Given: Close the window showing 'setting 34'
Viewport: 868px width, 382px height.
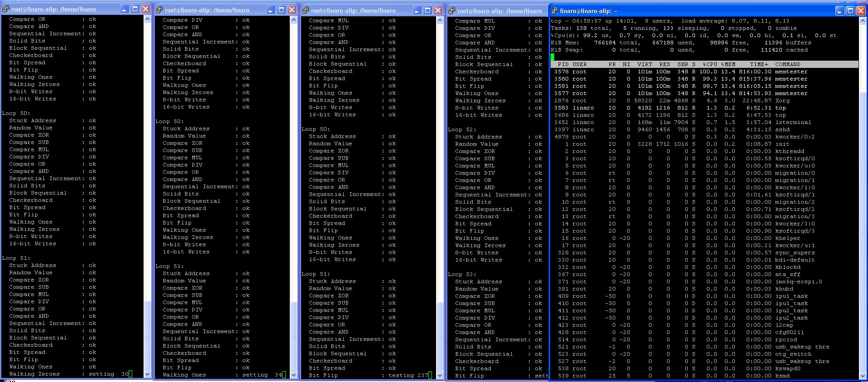Looking at the screenshot, I should pyautogui.click(x=292, y=10).
